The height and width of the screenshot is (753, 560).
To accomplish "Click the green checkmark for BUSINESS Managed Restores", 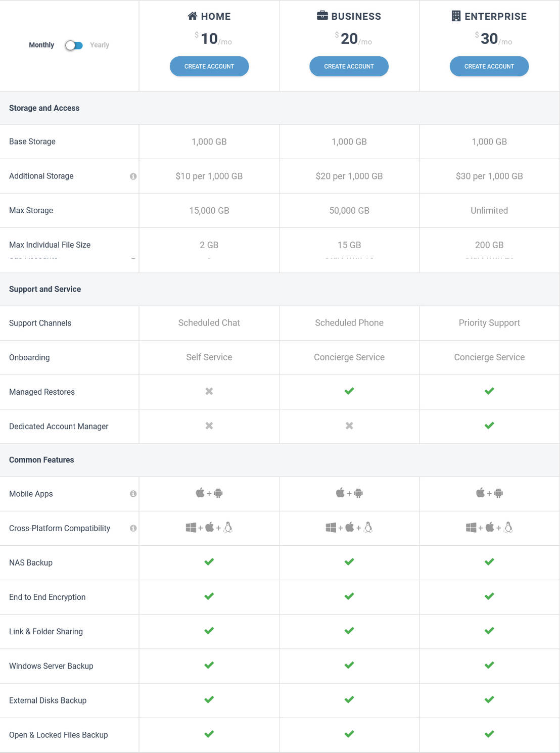I will point(349,391).
